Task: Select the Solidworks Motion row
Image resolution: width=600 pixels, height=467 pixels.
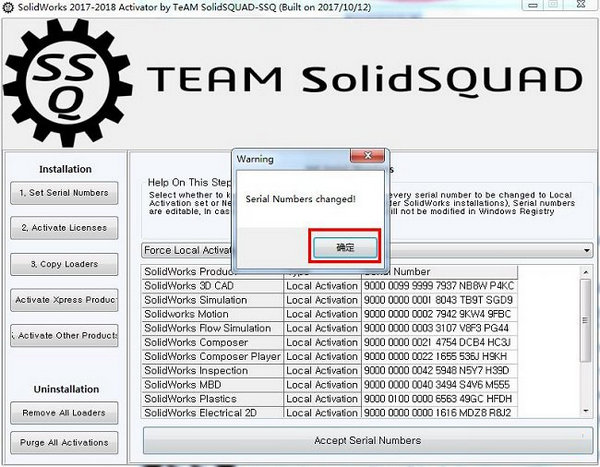Action: pos(329,314)
